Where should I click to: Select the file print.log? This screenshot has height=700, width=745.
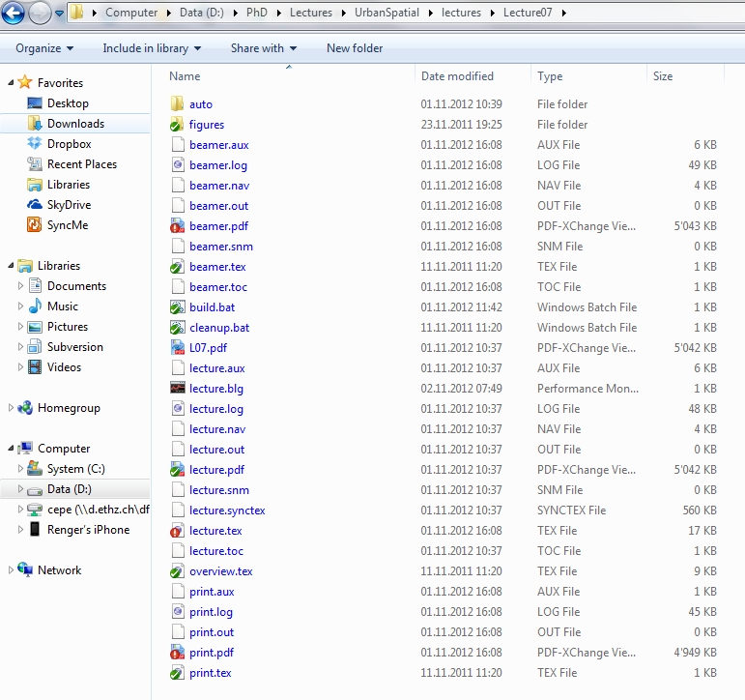[211, 612]
